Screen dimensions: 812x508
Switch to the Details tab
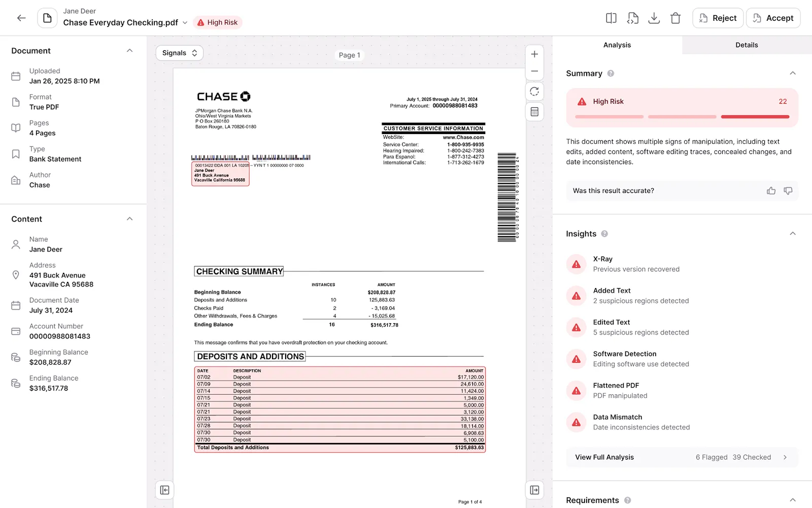(x=747, y=45)
